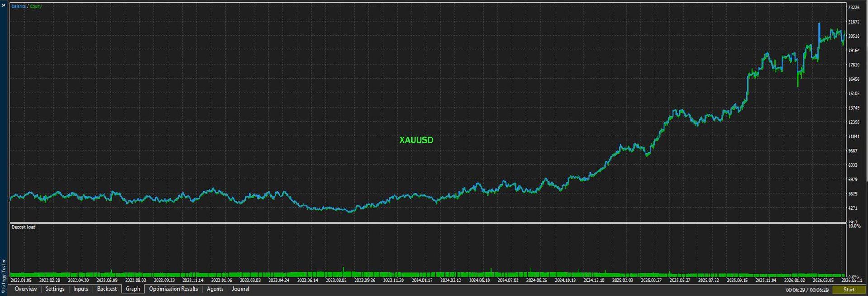Open the Settings tab

(x=55, y=289)
